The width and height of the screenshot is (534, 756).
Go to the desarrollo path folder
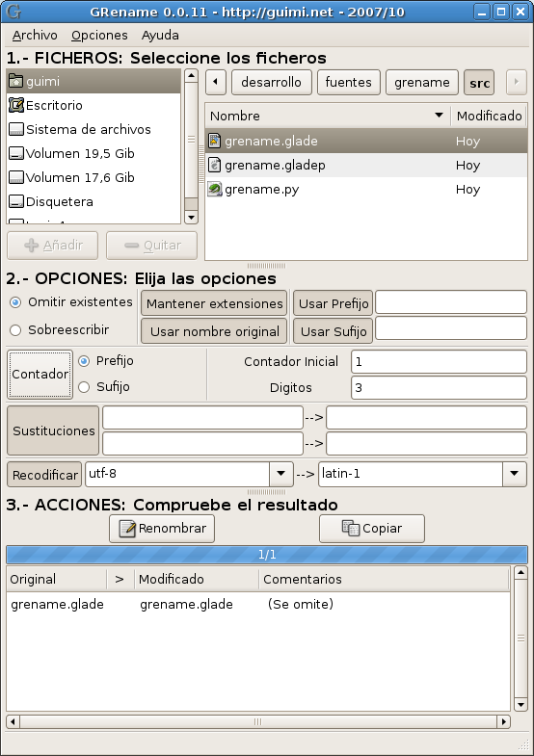pyautogui.click(x=271, y=83)
